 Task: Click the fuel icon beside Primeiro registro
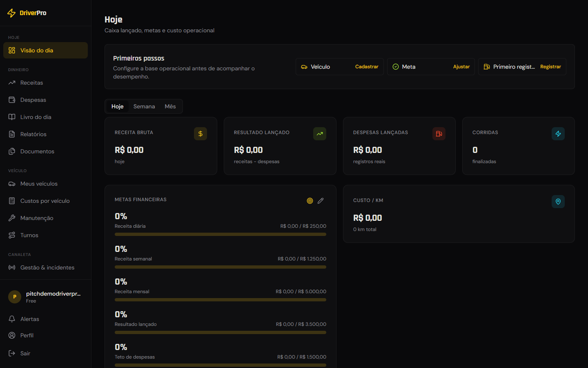487,67
